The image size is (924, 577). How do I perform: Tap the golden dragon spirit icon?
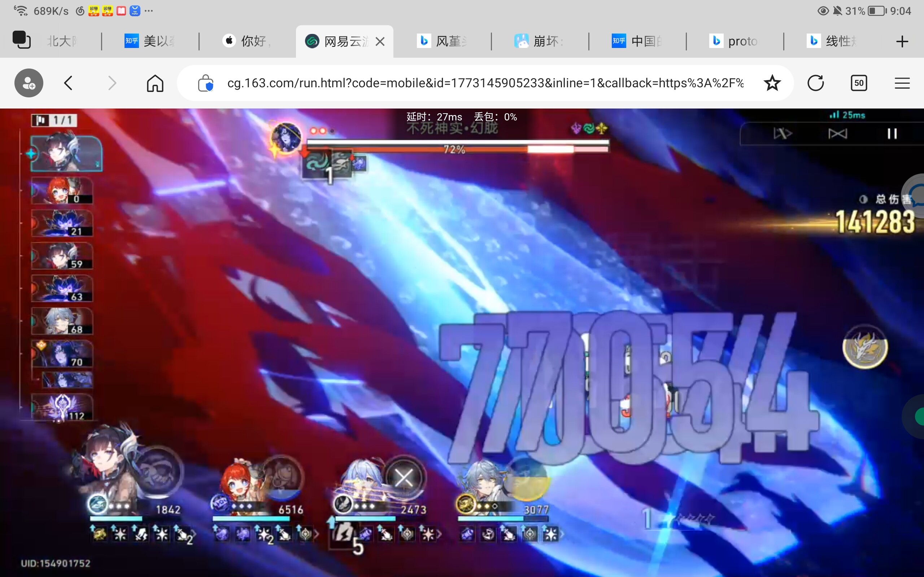(864, 347)
